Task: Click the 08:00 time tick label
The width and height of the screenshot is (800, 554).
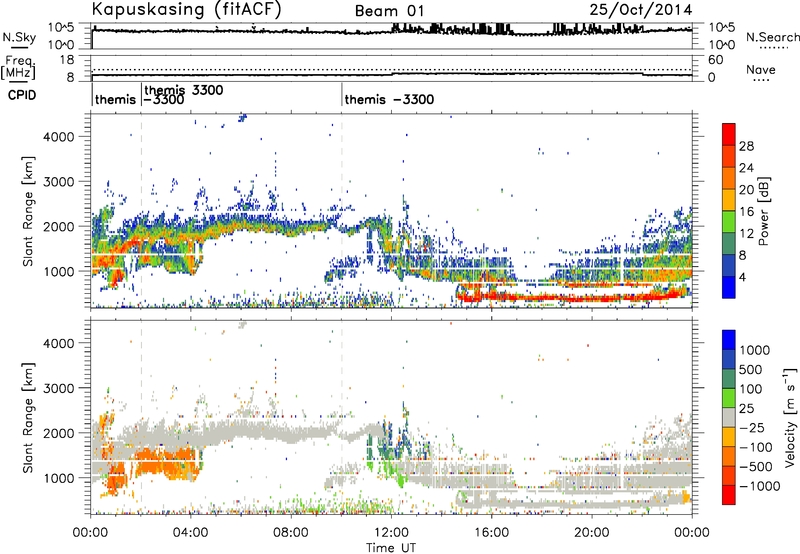Action: 291,533
